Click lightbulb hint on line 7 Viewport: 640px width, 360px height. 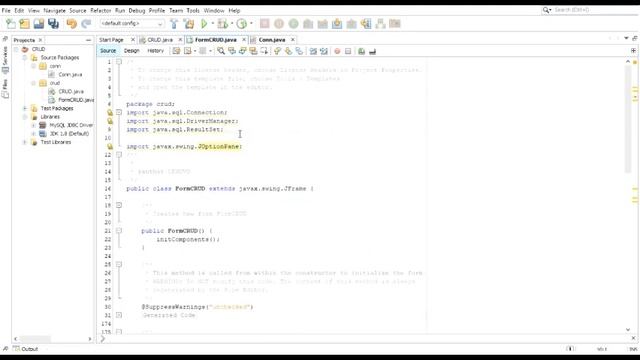point(110,112)
